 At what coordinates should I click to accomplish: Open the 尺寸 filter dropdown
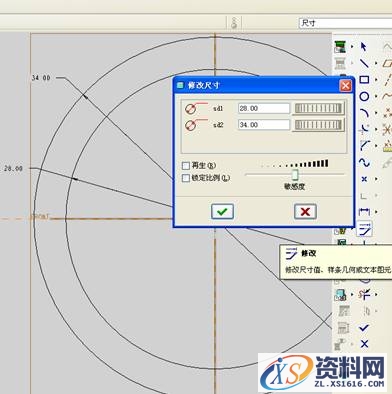pos(345,23)
